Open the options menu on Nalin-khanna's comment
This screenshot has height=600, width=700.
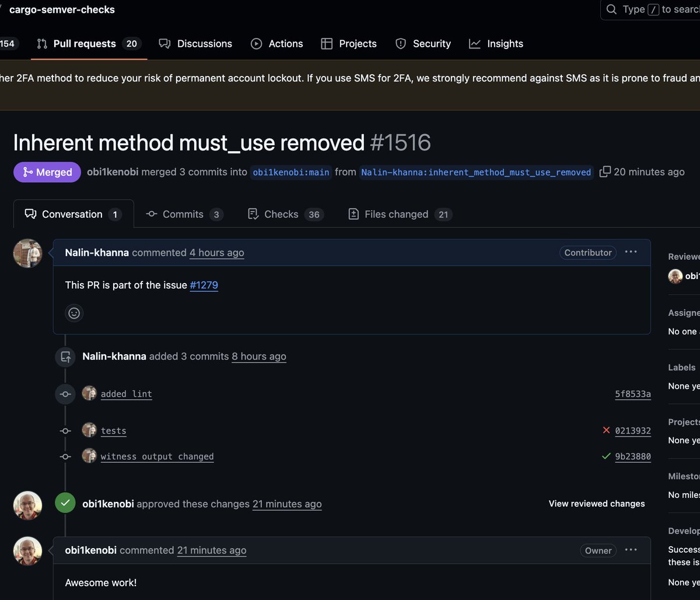[x=631, y=252]
